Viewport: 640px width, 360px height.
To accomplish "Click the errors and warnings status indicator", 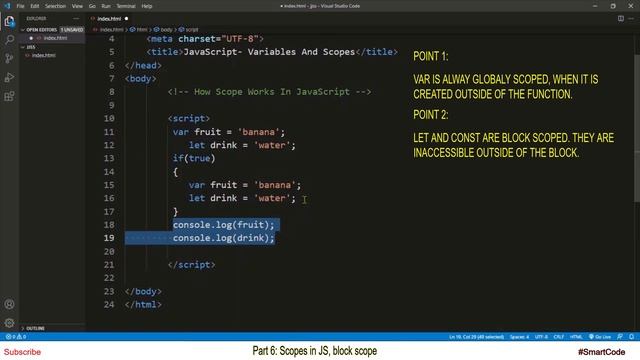I will pos(16,337).
